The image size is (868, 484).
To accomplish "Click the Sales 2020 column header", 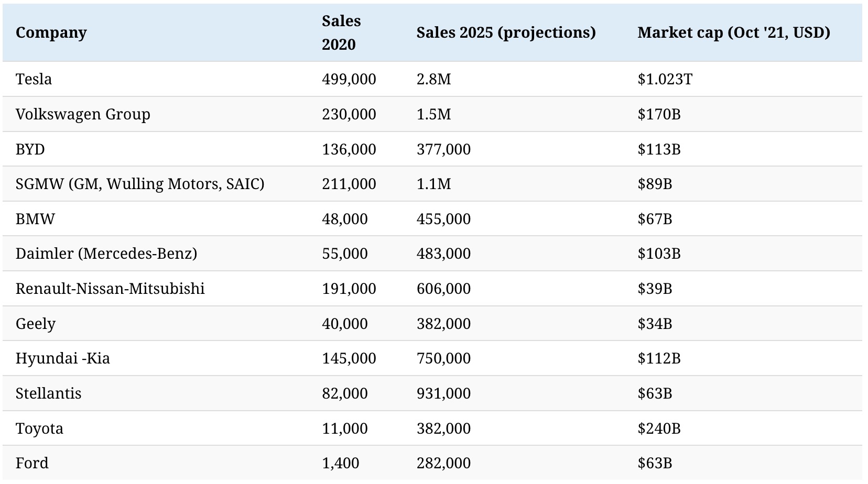I will pyautogui.click(x=341, y=32).
